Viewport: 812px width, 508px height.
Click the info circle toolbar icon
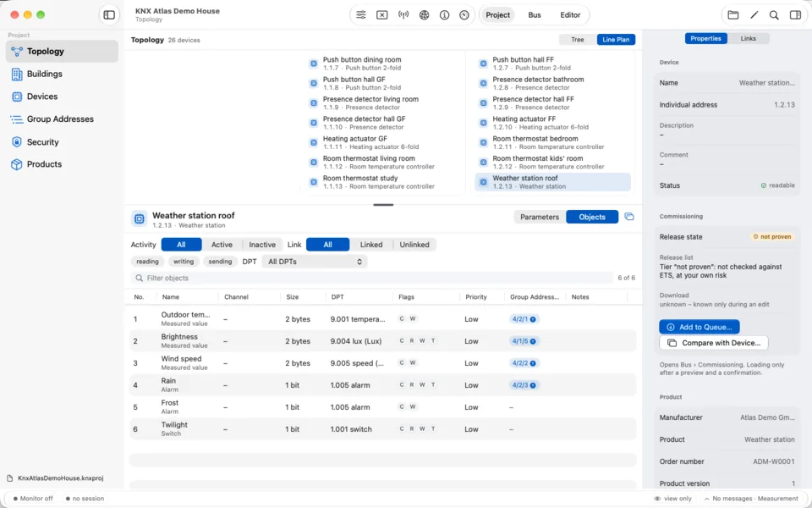(x=444, y=15)
